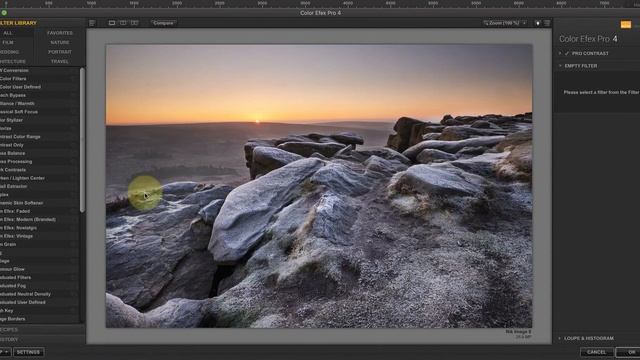
Task: Select side-by-side preview mode icon
Action: pyautogui.click(x=134, y=23)
